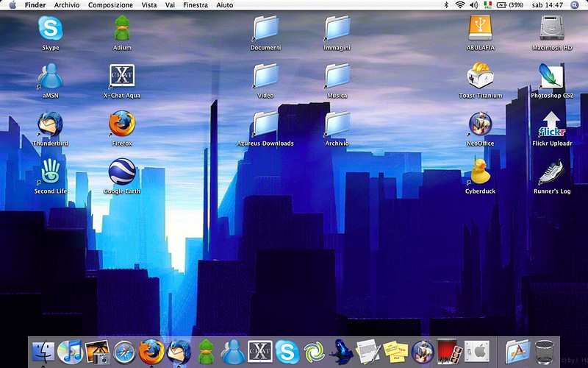Screen dimensions: 588x368
Task: Click the Photoshop CS2 desktop icon
Action: [x=551, y=77]
